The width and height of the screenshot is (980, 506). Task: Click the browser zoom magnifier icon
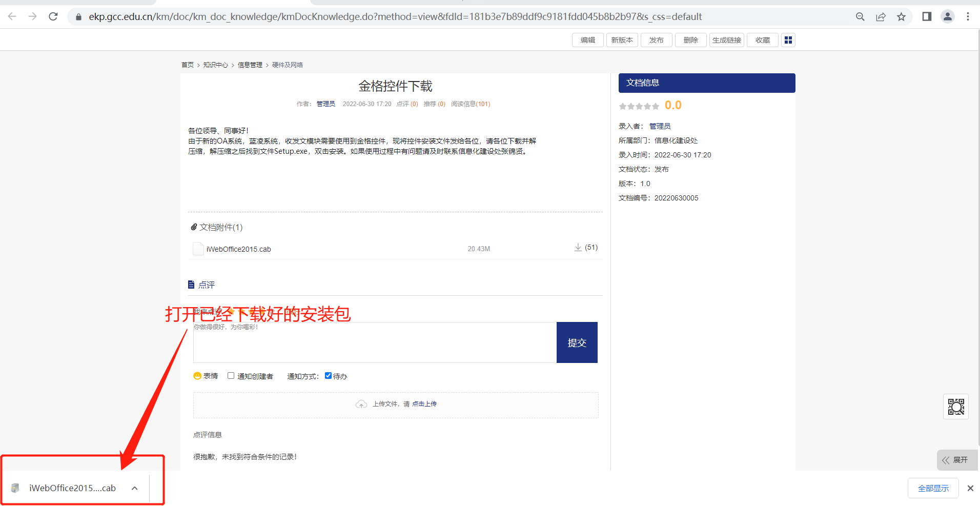pyautogui.click(x=860, y=17)
